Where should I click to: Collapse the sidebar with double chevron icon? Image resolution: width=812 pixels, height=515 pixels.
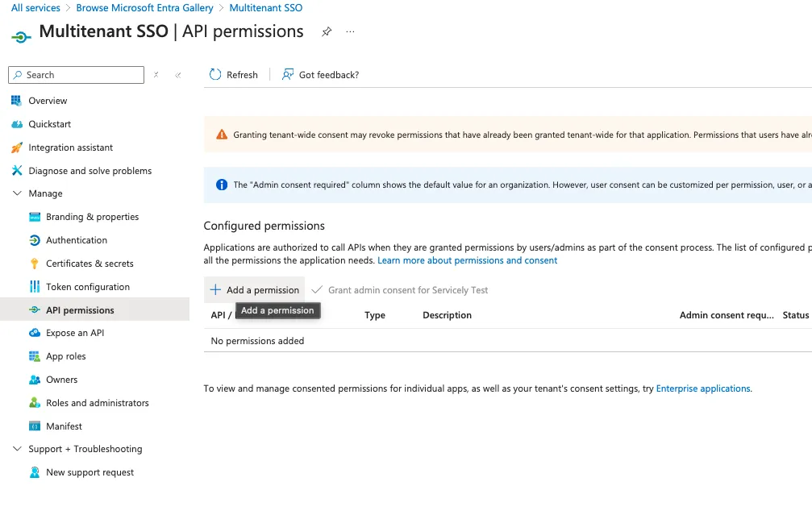178,76
